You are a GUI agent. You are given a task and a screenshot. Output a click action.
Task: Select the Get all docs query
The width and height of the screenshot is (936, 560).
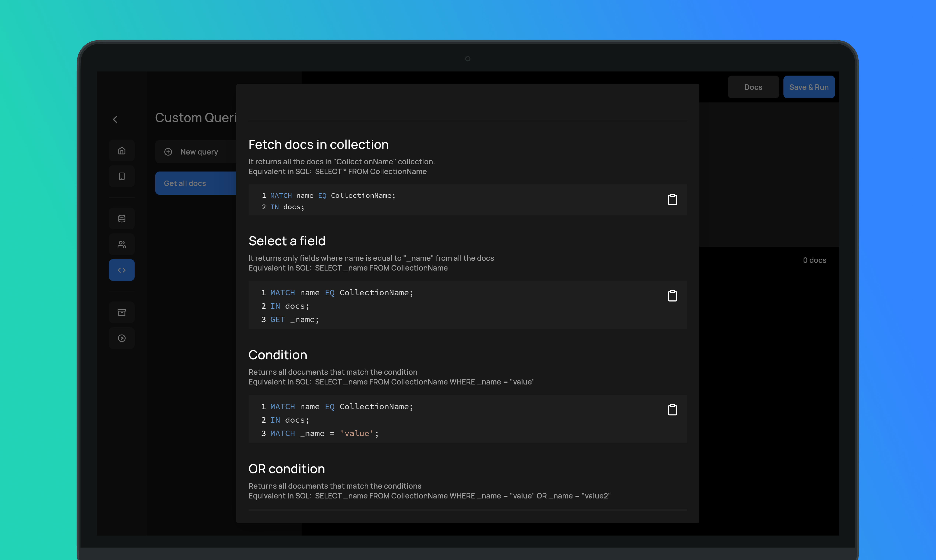click(196, 183)
